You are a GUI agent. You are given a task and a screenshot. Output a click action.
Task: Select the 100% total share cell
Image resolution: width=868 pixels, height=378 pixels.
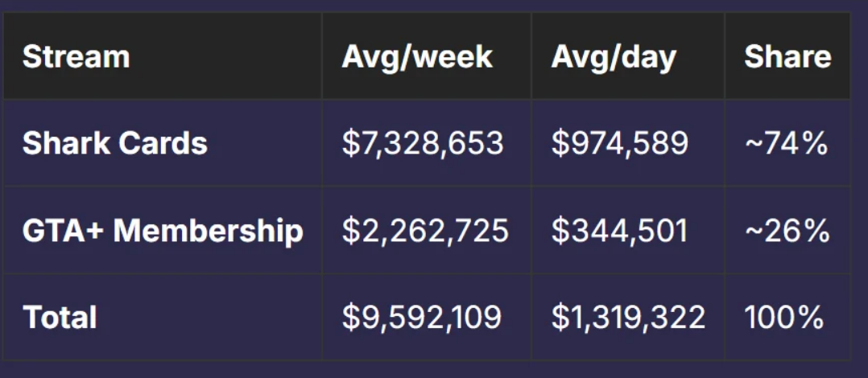(784, 317)
